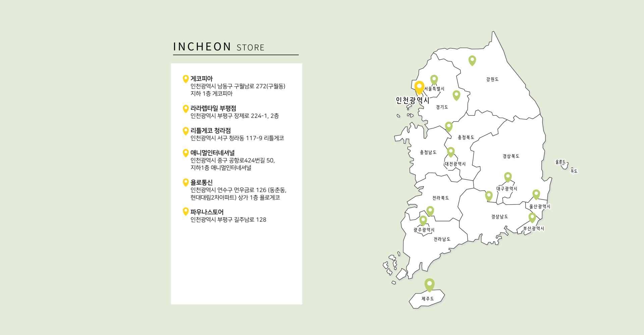Click the 충청남도 map label
644x335 pixels.
coord(428,152)
